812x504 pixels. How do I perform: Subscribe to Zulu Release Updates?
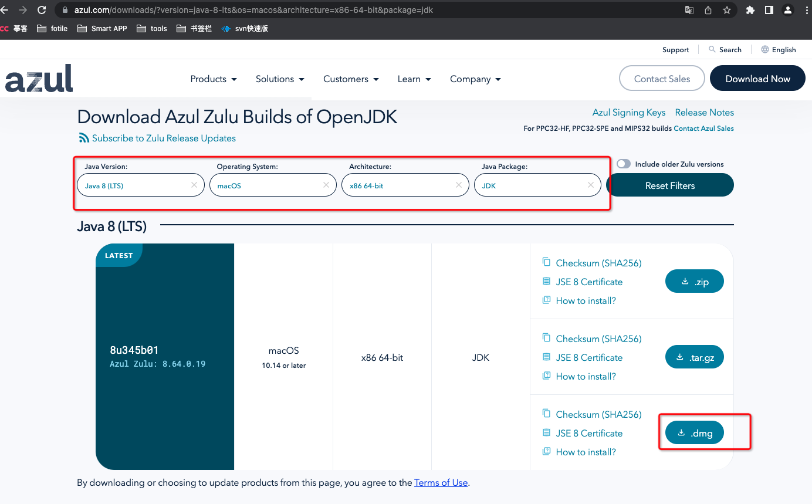coord(164,138)
